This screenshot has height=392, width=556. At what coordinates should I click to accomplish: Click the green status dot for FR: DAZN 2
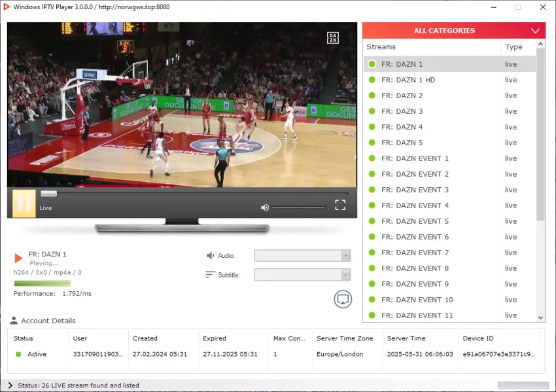[x=372, y=96]
